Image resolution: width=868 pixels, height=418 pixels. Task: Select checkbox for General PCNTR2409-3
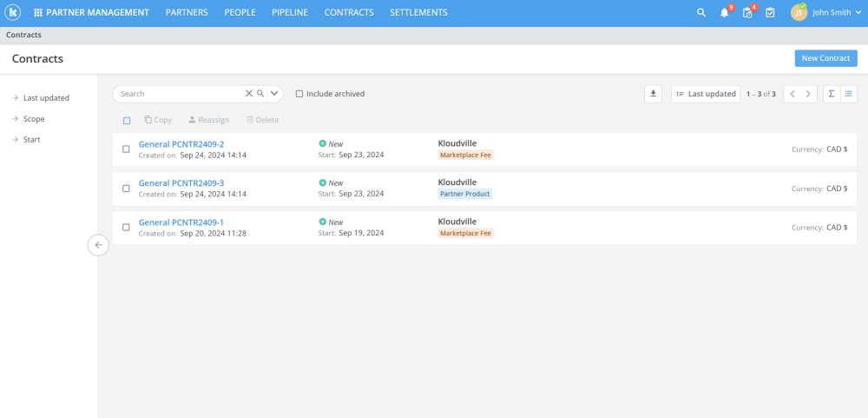(126, 189)
